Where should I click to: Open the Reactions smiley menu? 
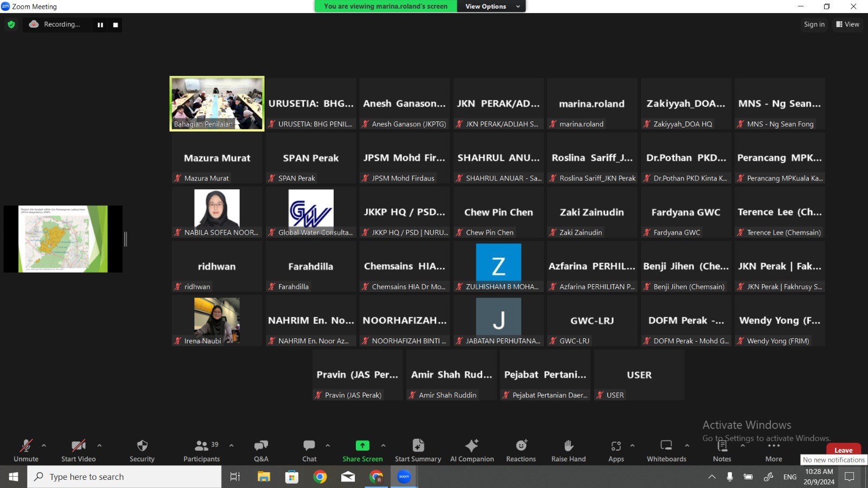[x=521, y=446]
